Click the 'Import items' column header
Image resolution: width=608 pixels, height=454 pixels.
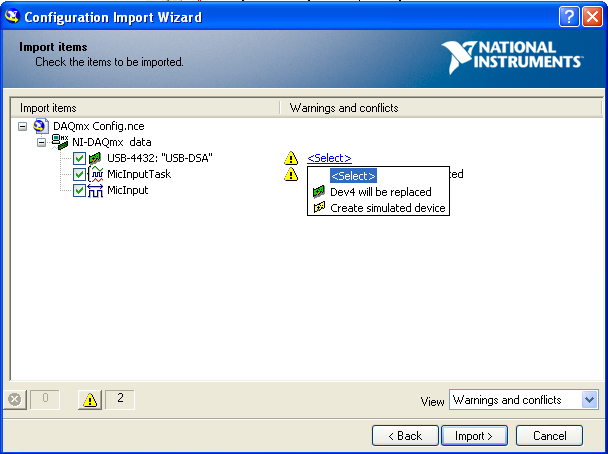pyautogui.click(x=144, y=107)
